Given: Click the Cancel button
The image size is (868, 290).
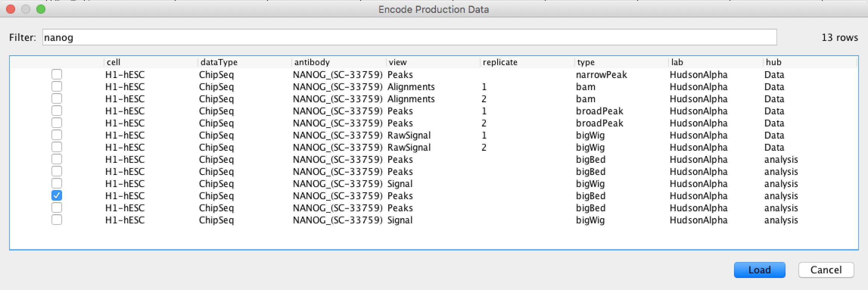Looking at the screenshot, I should point(826,270).
